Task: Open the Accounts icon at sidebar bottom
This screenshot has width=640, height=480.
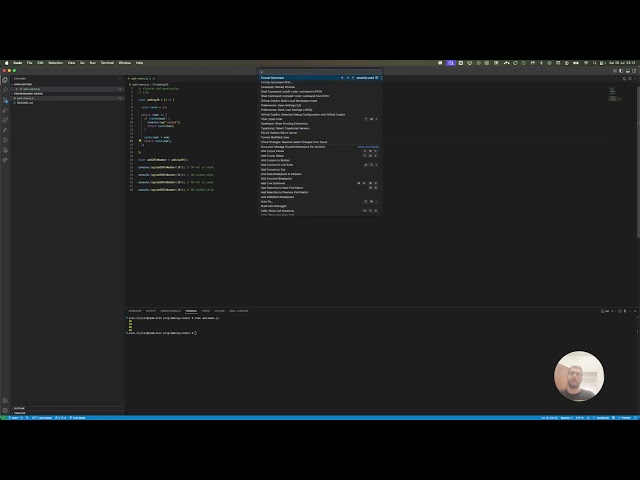Action: pos(5,401)
